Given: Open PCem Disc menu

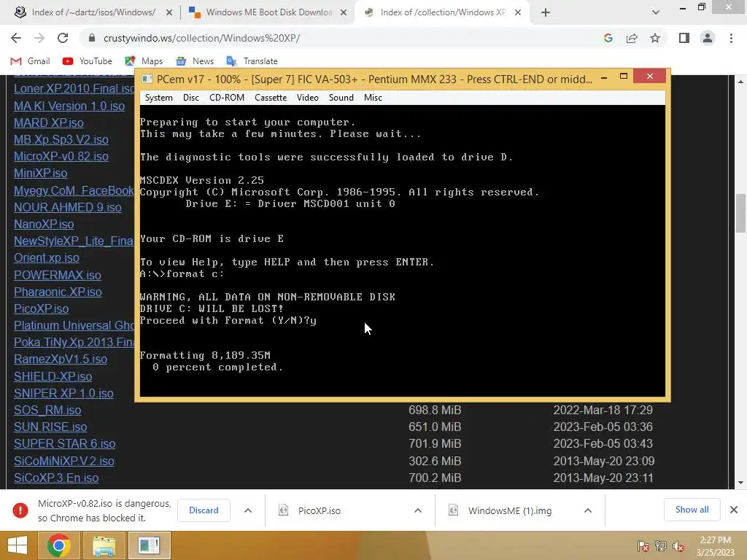Looking at the screenshot, I should (190, 98).
